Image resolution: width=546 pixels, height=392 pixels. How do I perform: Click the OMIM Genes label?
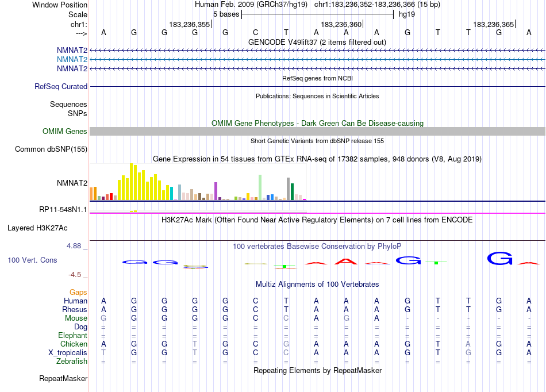coord(65,131)
